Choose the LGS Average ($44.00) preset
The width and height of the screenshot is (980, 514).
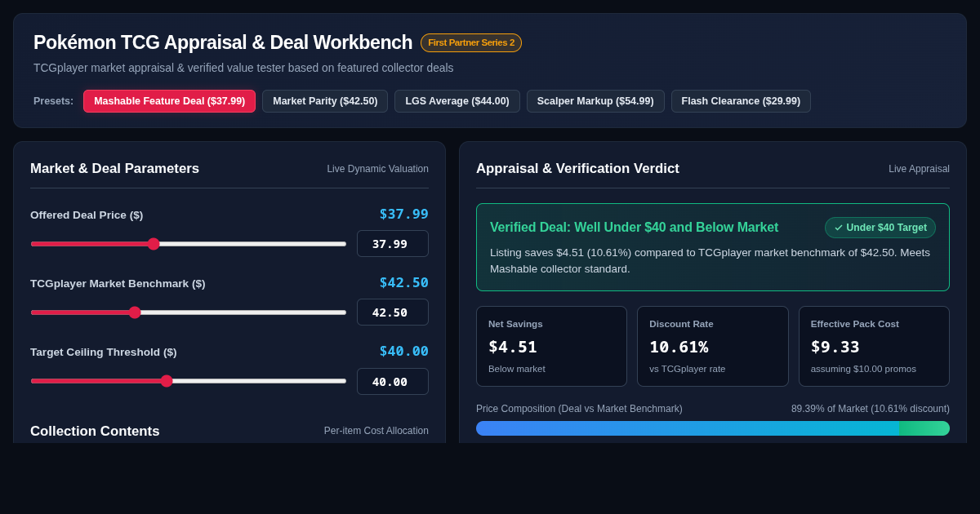pos(457,101)
